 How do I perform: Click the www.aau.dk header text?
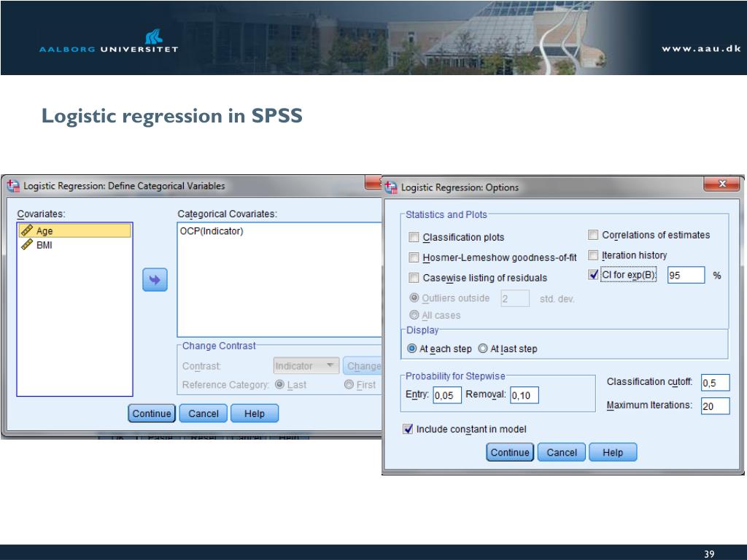click(701, 49)
